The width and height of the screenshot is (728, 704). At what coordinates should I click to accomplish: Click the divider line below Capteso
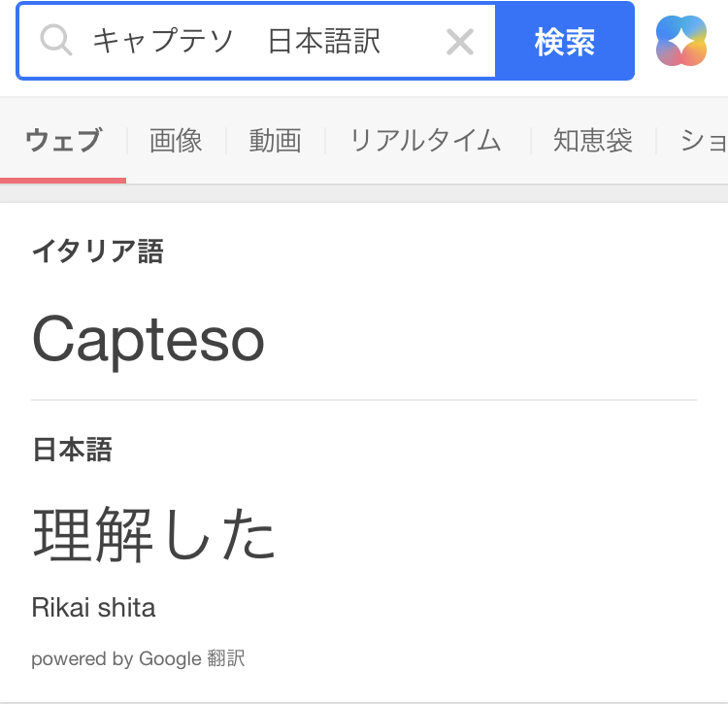point(364,400)
